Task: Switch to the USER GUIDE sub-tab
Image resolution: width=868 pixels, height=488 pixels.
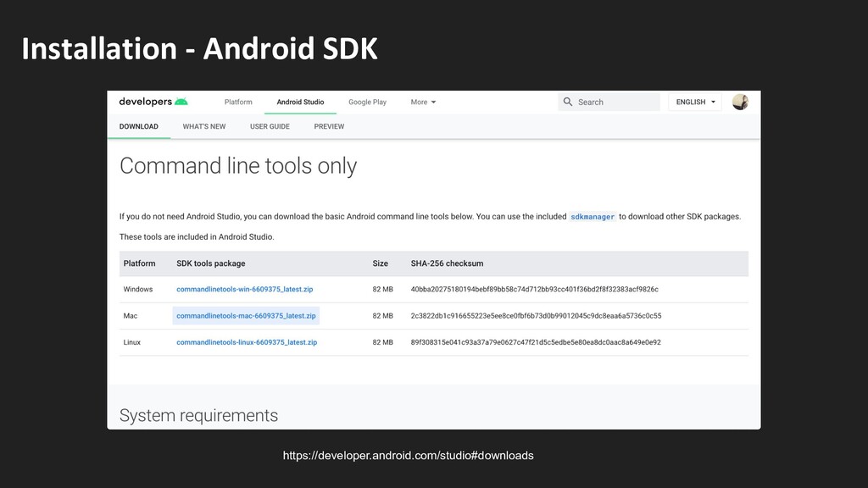Action: (270, 126)
